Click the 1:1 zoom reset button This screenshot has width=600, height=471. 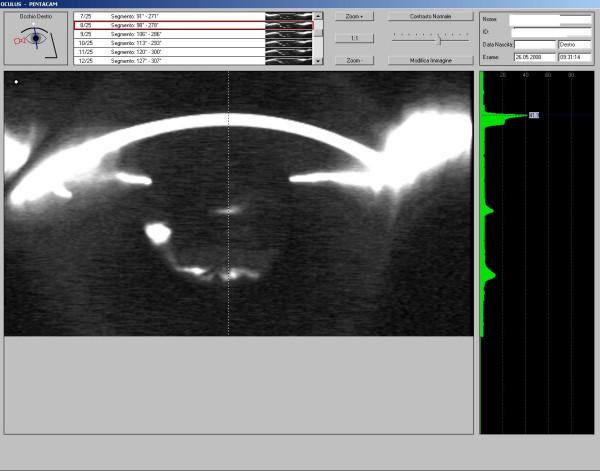coord(354,38)
